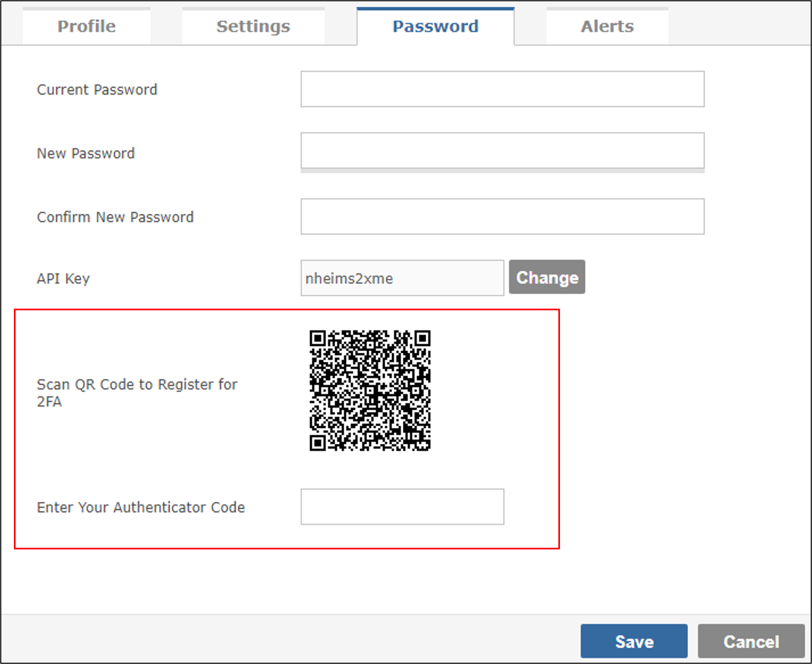Screen dimensions: 812x664
Task: Open the Profile tab
Action: pos(86,26)
